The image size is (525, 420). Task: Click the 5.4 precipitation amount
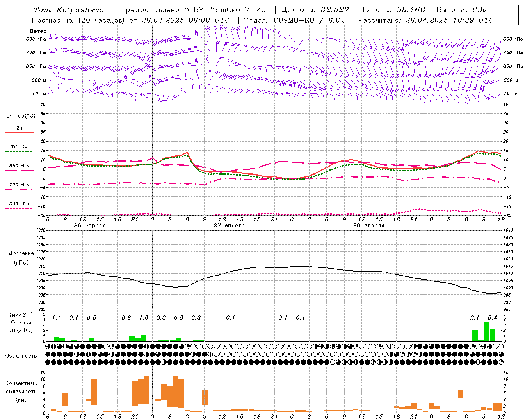point(492,318)
